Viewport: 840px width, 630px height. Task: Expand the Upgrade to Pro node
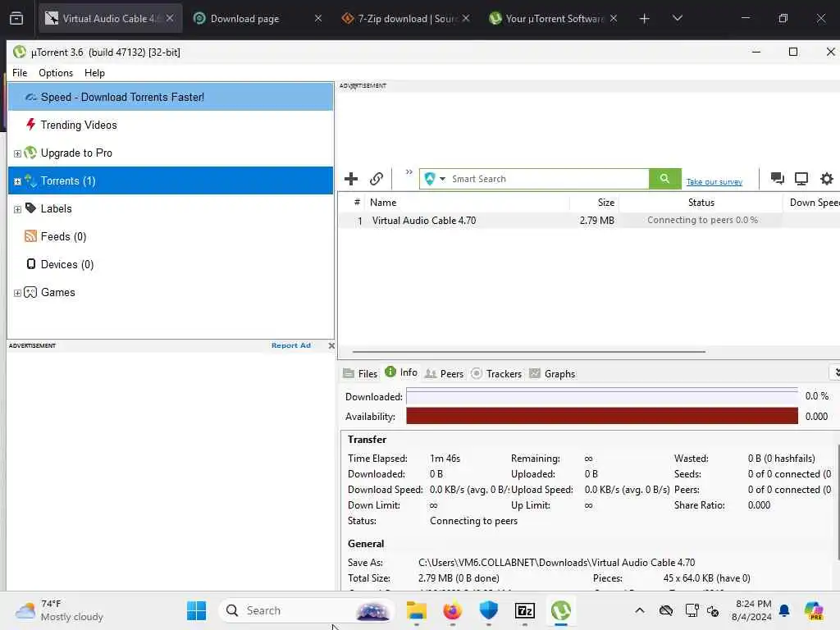(x=17, y=153)
